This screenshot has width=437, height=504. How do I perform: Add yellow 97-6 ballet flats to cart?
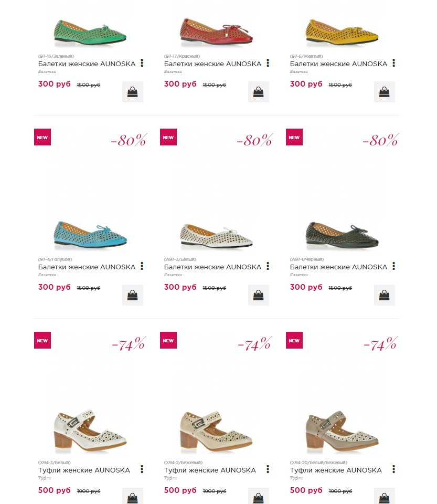point(385,92)
